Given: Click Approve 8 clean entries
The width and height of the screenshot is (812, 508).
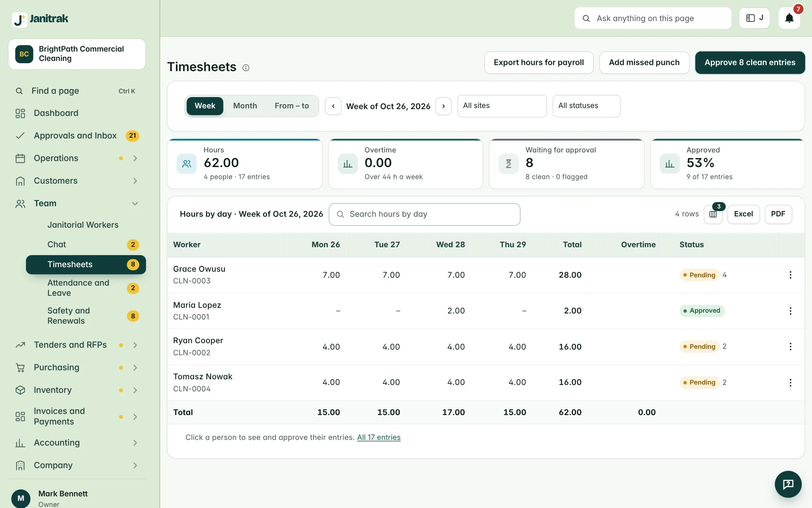Looking at the screenshot, I should (x=750, y=62).
